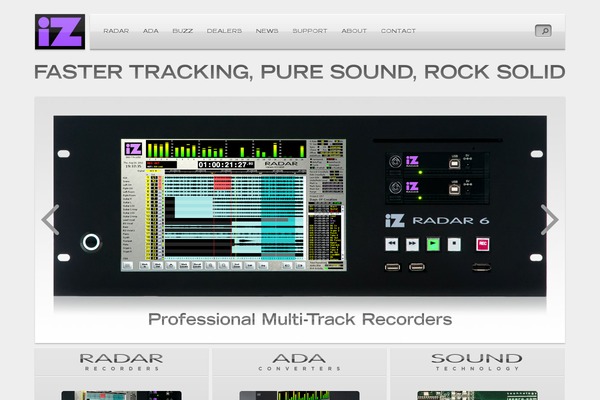The width and height of the screenshot is (600, 400).
Task: Click the purple iZ logo
Action: pos(60,32)
